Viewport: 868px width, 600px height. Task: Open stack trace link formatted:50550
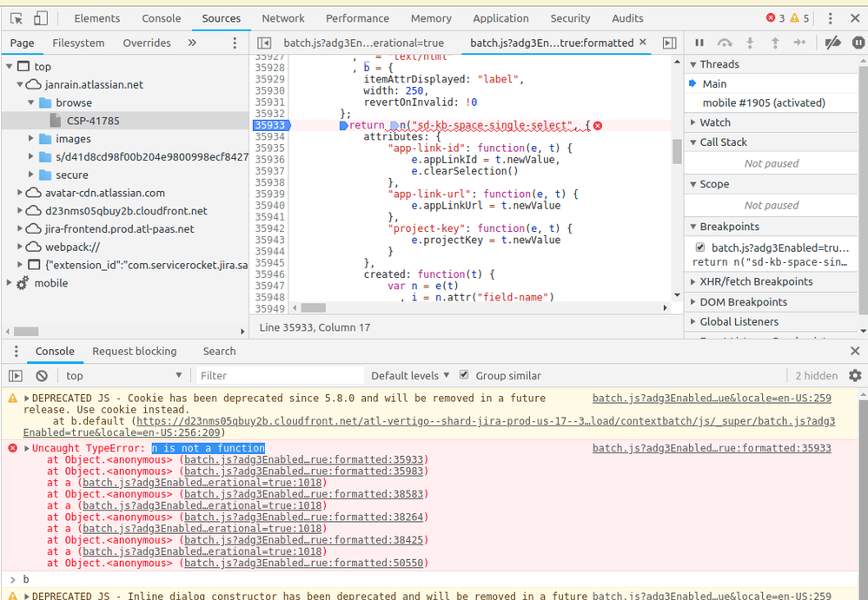click(303, 563)
